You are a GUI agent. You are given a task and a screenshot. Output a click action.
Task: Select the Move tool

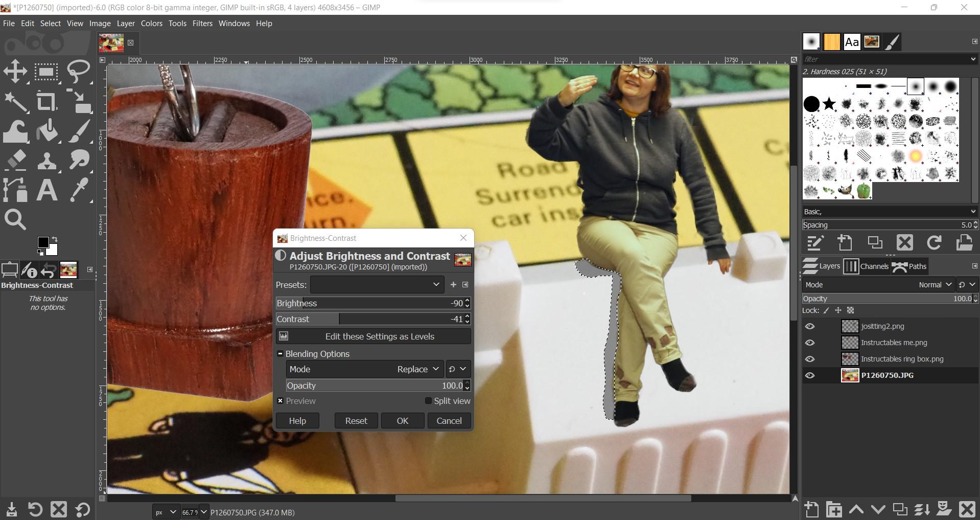coord(15,71)
